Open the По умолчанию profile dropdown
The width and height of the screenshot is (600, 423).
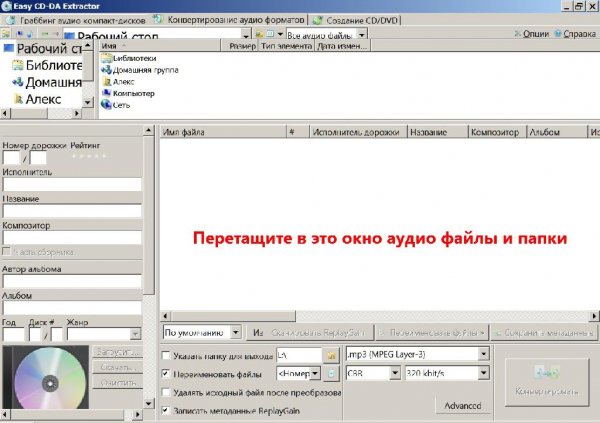click(236, 332)
